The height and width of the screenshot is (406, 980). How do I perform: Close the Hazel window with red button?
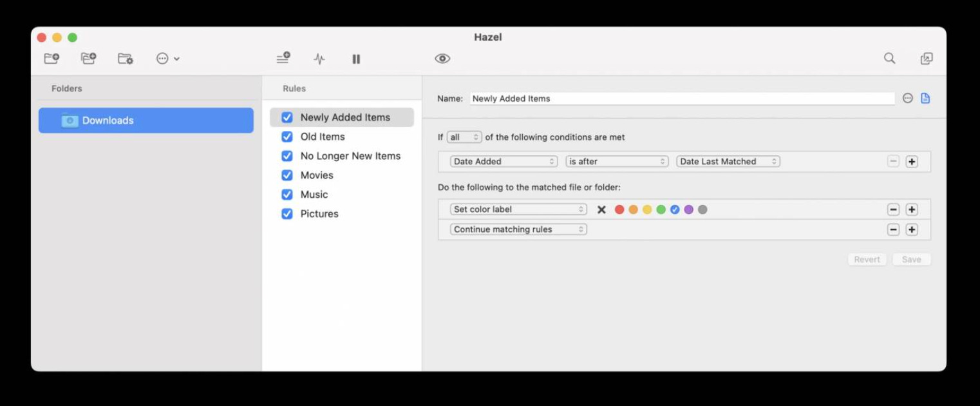[x=42, y=37]
